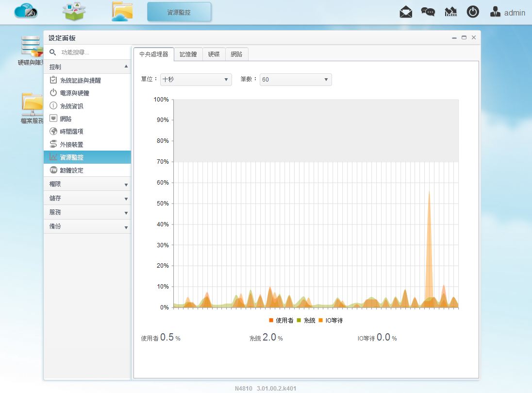Open the mail envelope icon
Viewport: 532px width, 393px height.
tap(406, 12)
